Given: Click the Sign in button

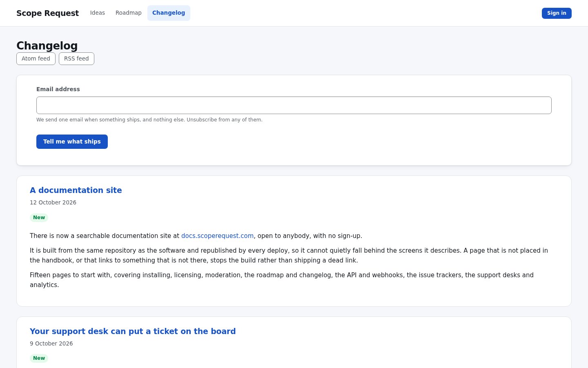Looking at the screenshot, I should [557, 13].
